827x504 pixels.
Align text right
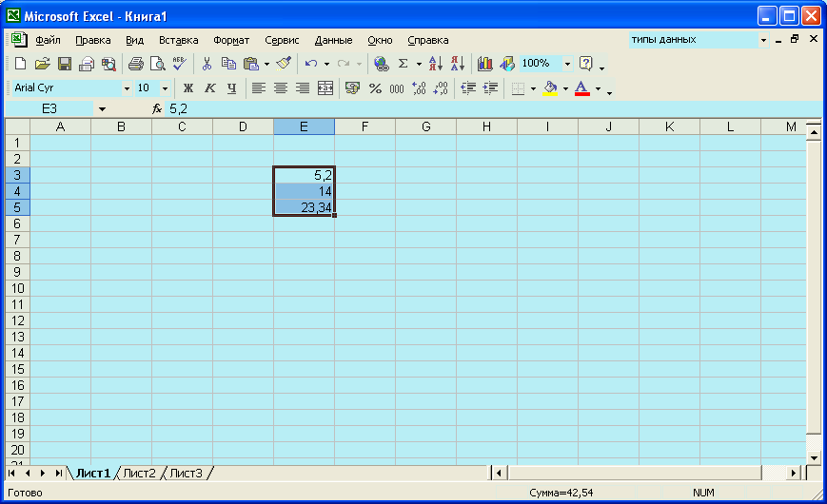(303, 88)
